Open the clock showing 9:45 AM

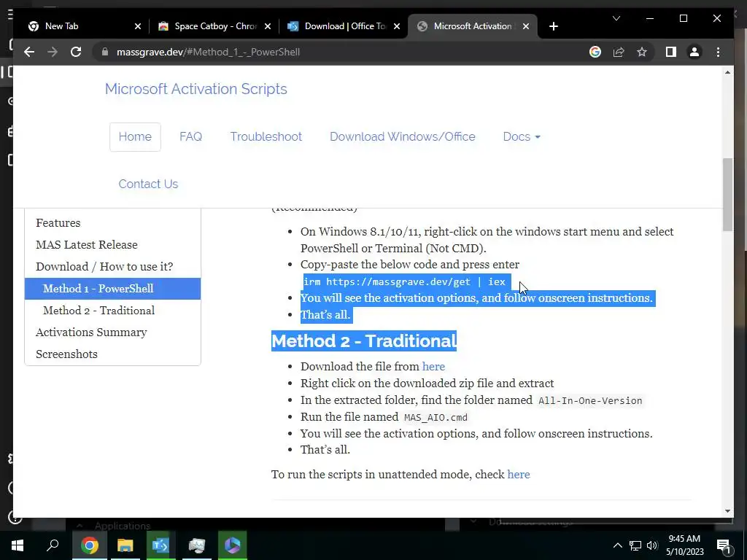pyautogui.click(x=684, y=545)
